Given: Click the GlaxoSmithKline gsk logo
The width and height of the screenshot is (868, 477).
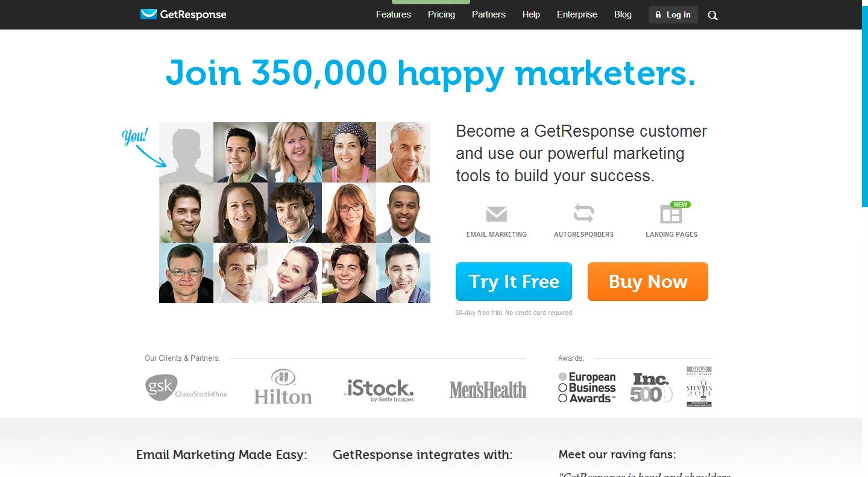Looking at the screenshot, I should pyautogui.click(x=186, y=388).
